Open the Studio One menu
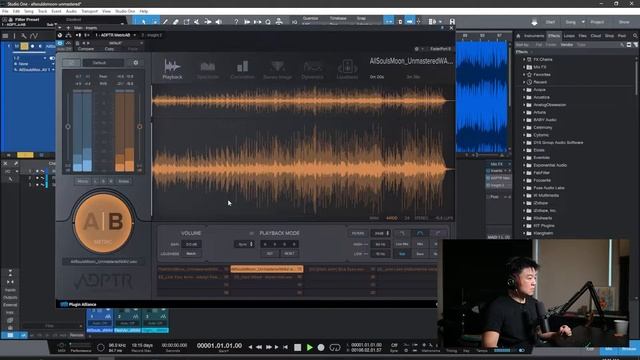640x360 pixels. pyautogui.click(x=124, y=11)
